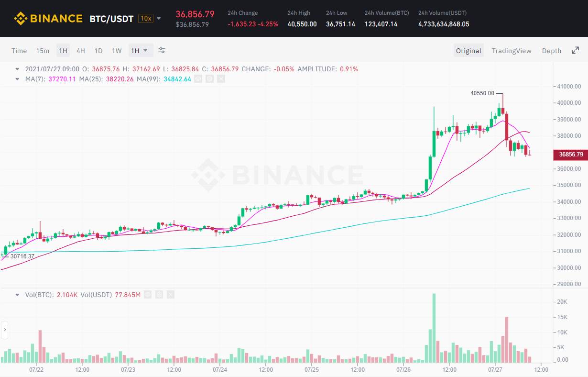Select the 4H interval
This screenshot has width=588, height=377.
coord(81,51)
